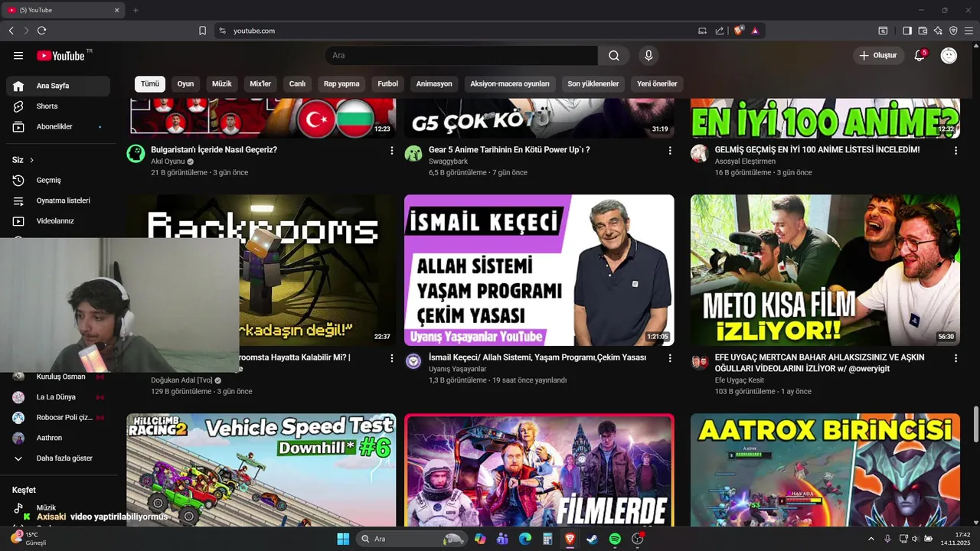This screenshot has width=980, height=551.
Task: Open the Brave main menu
Action: 969,31
